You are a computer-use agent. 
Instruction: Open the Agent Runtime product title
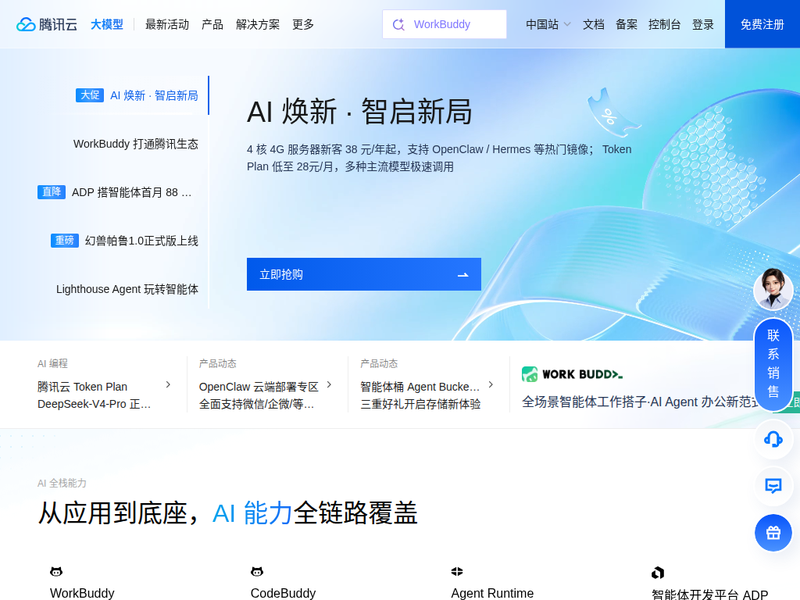click(492, 593)
